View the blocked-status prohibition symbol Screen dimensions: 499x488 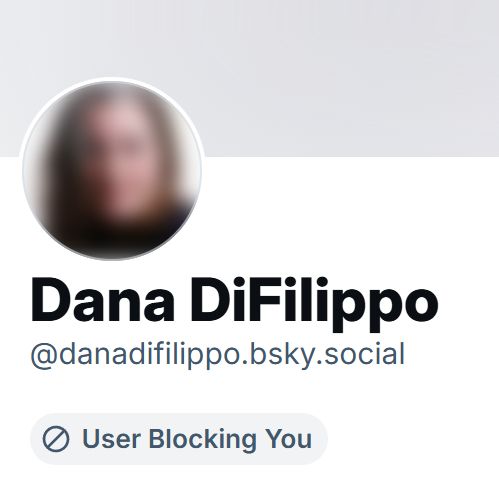coord(56,439)
